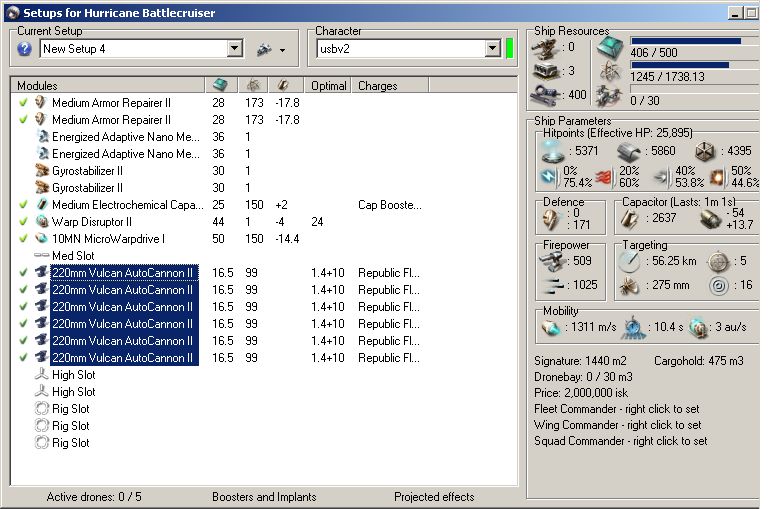Set the Fleet Commander entry
Screen dimensions: 784x509
(x=616, y=409)
